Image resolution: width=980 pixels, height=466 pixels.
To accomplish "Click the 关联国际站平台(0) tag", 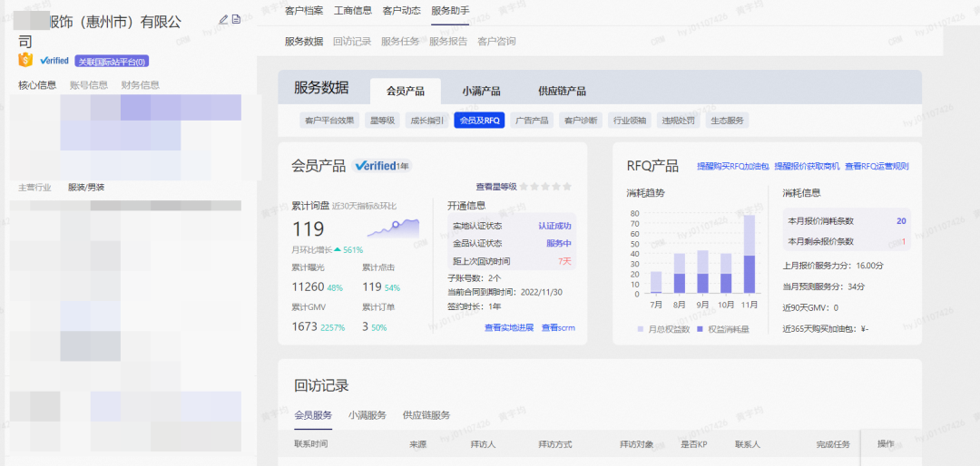I will click(112, 62).
